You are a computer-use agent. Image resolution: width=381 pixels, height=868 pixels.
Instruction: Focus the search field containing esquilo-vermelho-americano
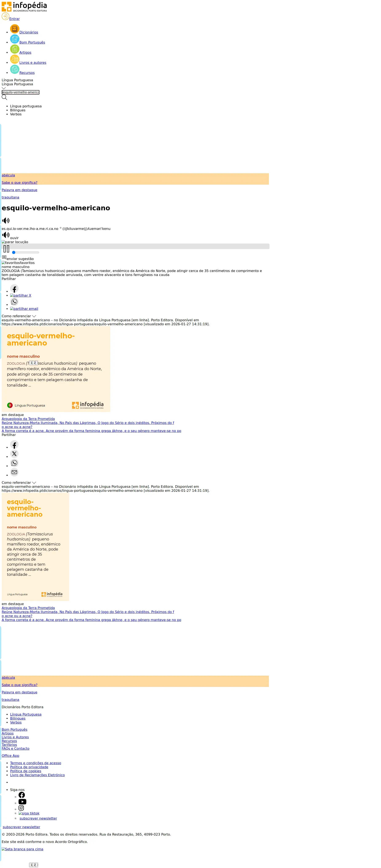pos(21,92)
